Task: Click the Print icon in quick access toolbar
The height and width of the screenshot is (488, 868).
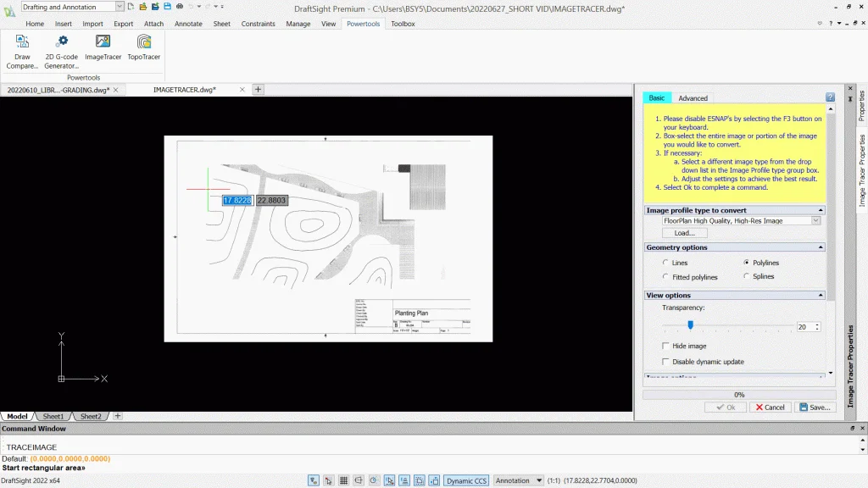Action: 179,7
